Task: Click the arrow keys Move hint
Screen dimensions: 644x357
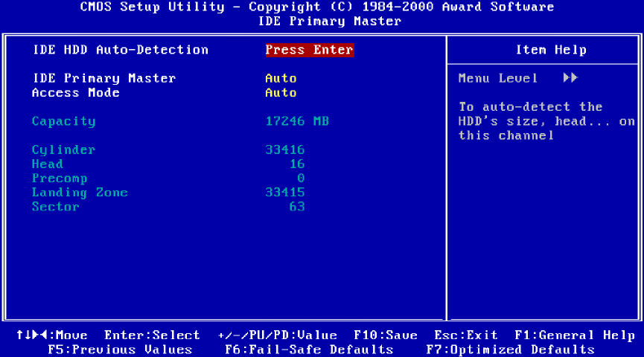Action: pos(52,335)
